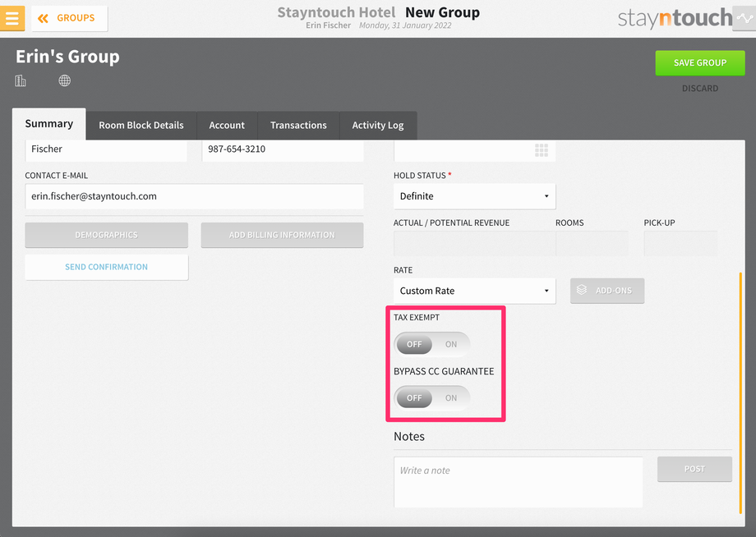This screenshot has width=756, height=537.
Task: Click Send Confirmation
Action: tap(107, 267)
